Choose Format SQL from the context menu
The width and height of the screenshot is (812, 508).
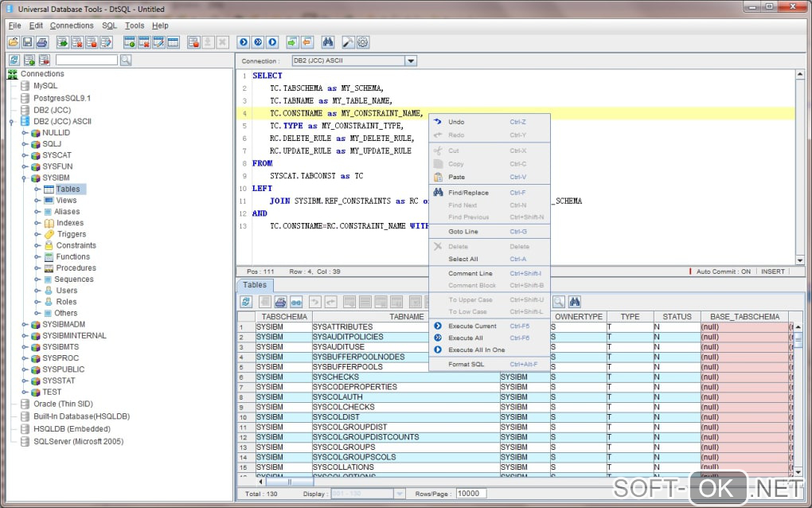coord(466,365)
